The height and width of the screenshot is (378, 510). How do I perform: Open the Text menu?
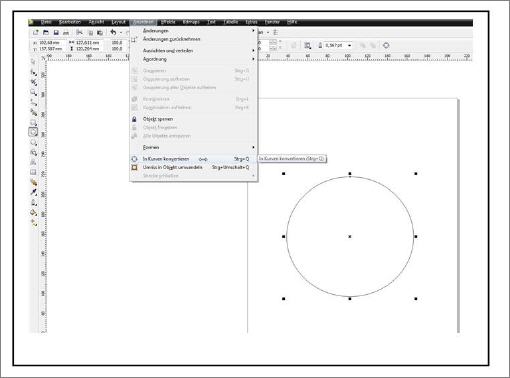click(x=211, y=22)
